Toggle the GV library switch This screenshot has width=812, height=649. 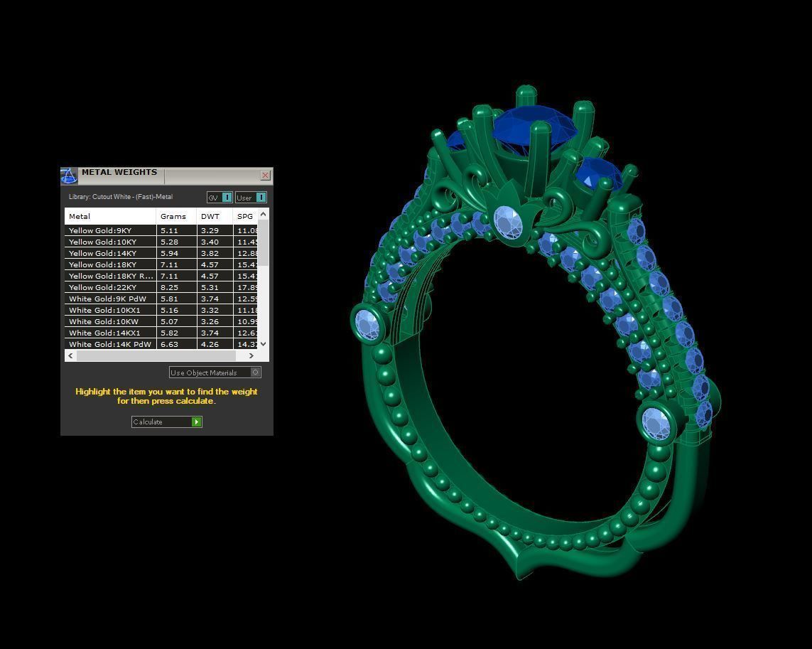point(220,198)
